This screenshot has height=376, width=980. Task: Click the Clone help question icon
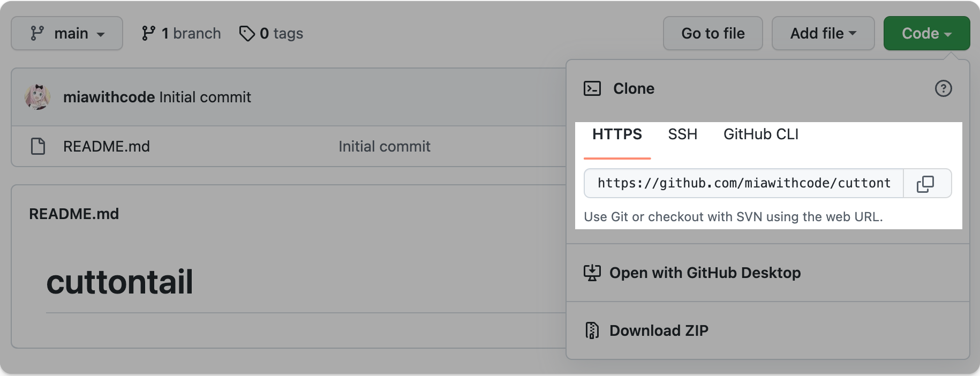coord(943,88)
